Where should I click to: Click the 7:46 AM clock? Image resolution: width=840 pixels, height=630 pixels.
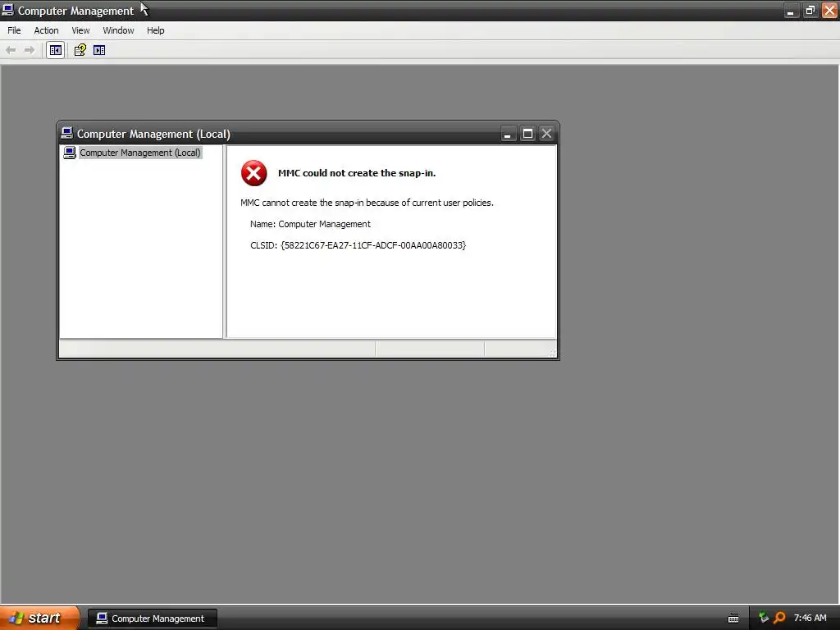click(810, 619)
